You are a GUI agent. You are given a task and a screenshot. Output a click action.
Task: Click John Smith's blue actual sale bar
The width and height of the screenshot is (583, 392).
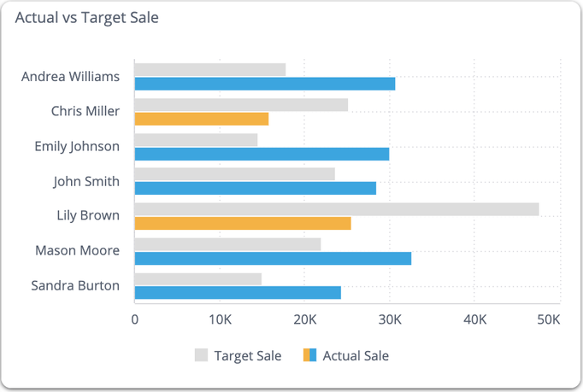coord(256,188)
